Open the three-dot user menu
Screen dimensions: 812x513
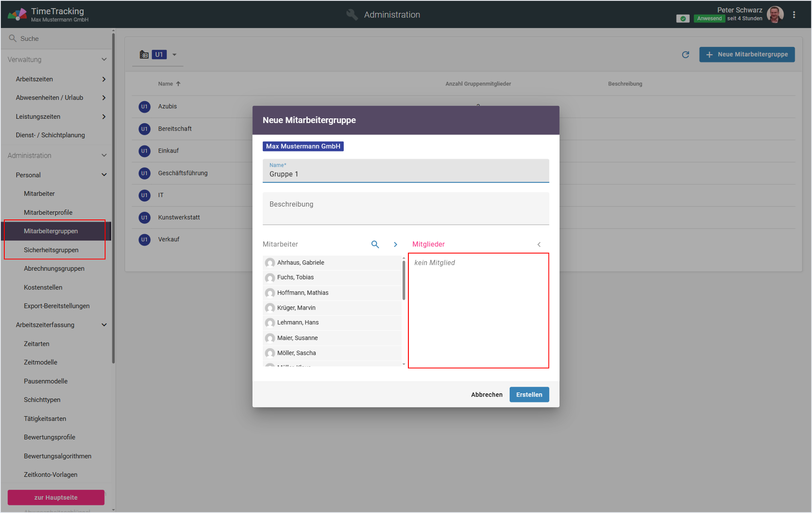coord(794,15)
